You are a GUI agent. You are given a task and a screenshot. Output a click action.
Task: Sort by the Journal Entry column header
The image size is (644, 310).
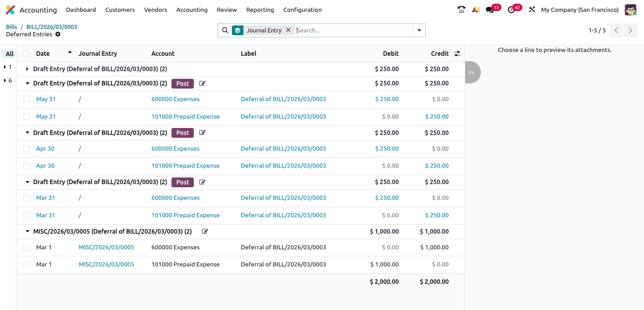98,54
